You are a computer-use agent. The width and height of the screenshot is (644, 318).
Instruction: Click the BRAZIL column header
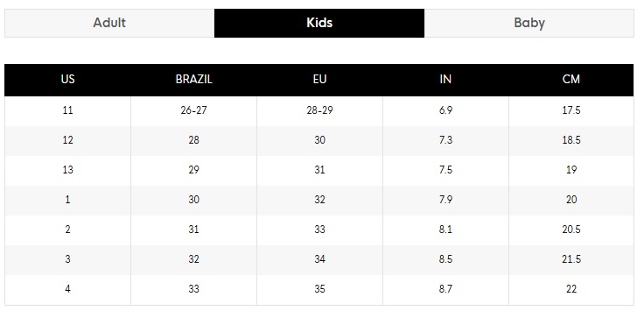point(194,80)
